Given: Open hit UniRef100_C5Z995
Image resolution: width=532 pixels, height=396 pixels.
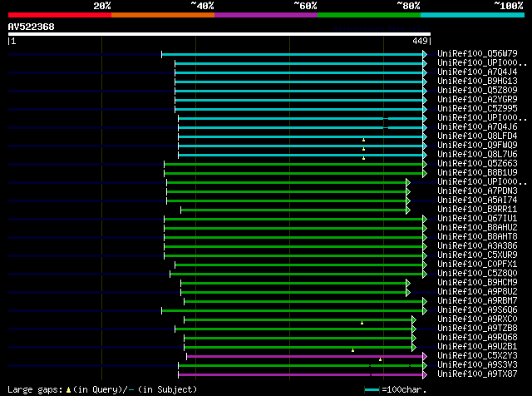Looking at the screenshot, I should [477, 109].
